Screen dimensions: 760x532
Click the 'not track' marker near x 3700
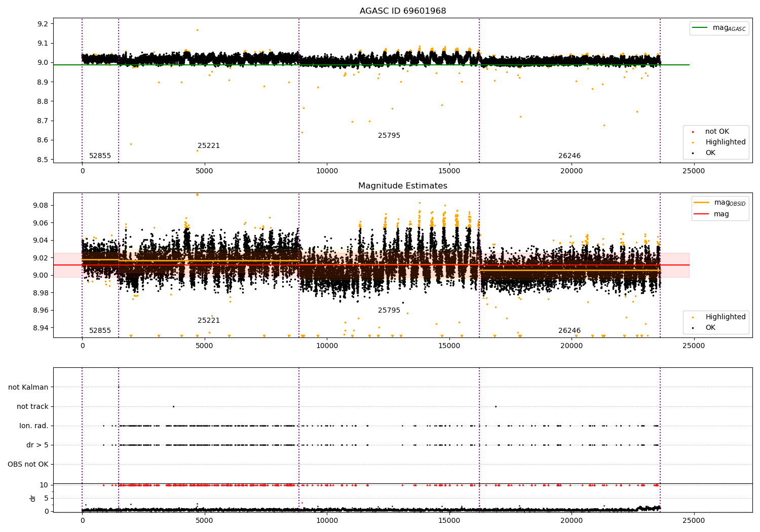(x=173, y=406)
